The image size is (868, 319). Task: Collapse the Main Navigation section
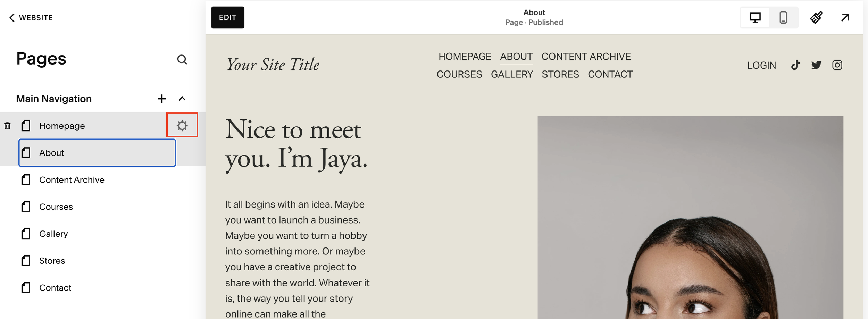(182, 99)
